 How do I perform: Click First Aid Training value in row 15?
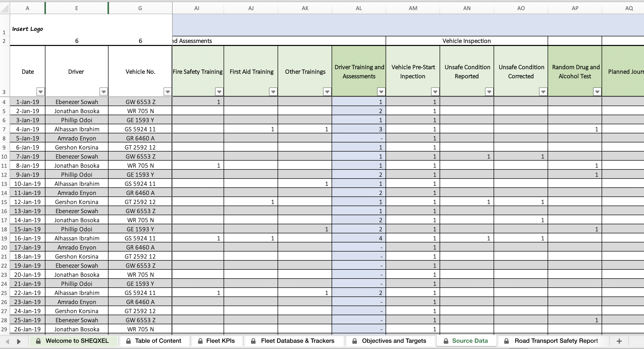251,202
